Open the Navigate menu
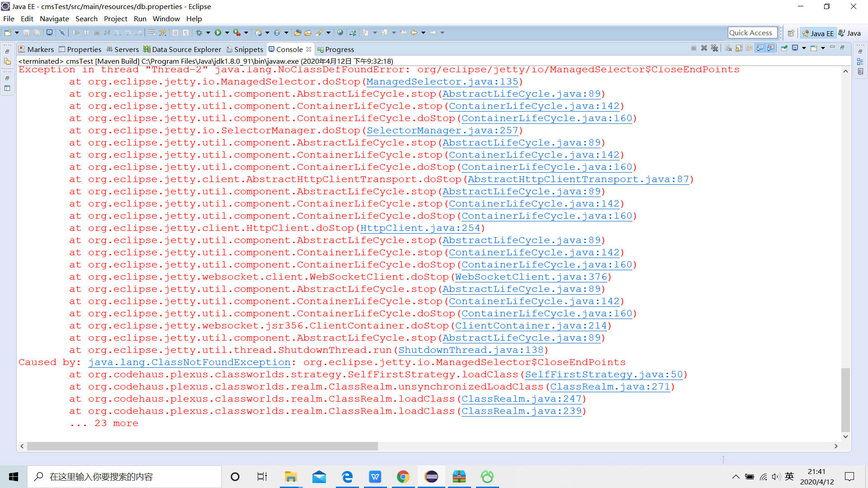 point(54,19)
